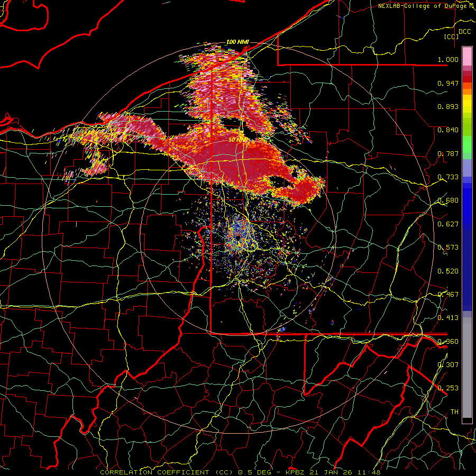Image resolution: width=476 pixels, height=476 pixels.
Task: Click the [CC] units label
Action: point(451,36)
